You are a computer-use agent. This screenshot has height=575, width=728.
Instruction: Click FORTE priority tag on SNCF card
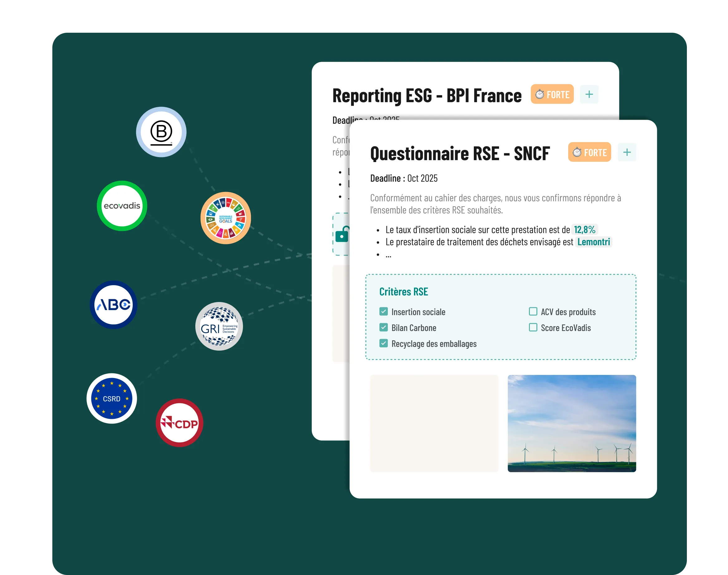tap(589, 152)
